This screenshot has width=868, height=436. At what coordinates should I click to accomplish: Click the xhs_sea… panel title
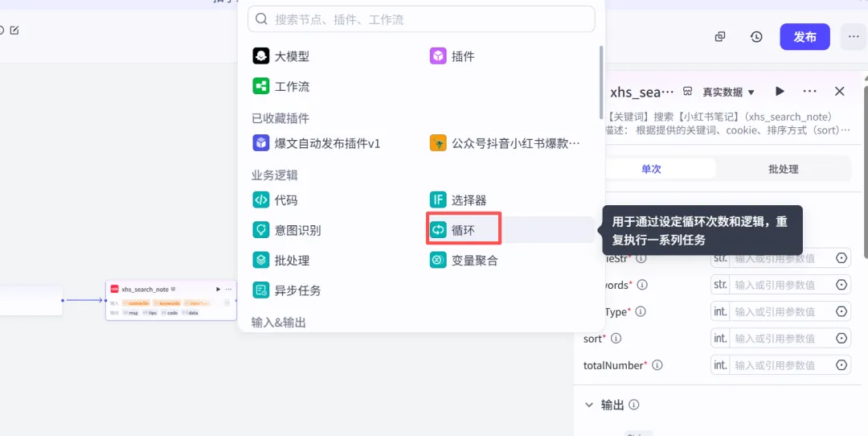pyautogui.click(x=642, y=92)
